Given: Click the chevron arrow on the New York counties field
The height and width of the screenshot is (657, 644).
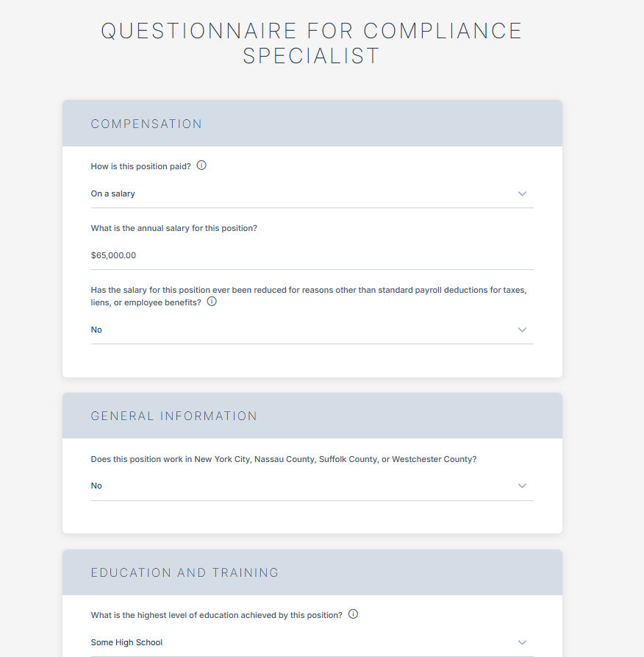Looking at the screenshot, I should [x=522, y=486].
